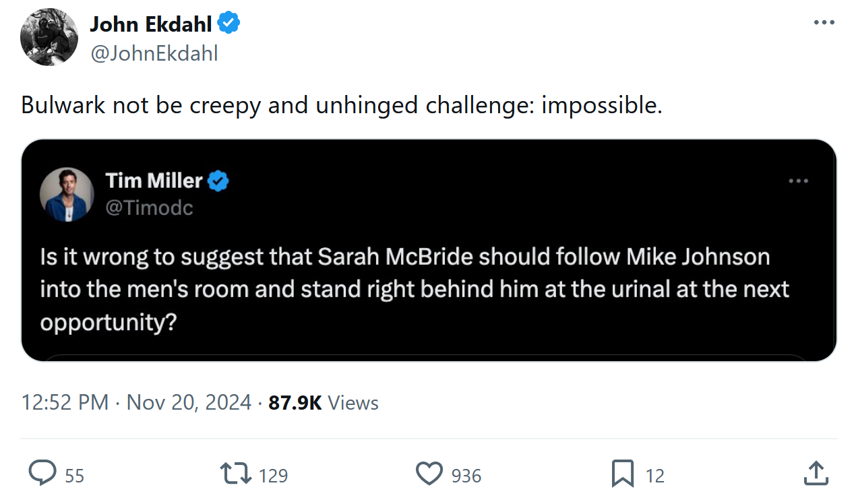Like the tweet with heart icon
This screenshot has height=504, width=858.
coord(429,473)
